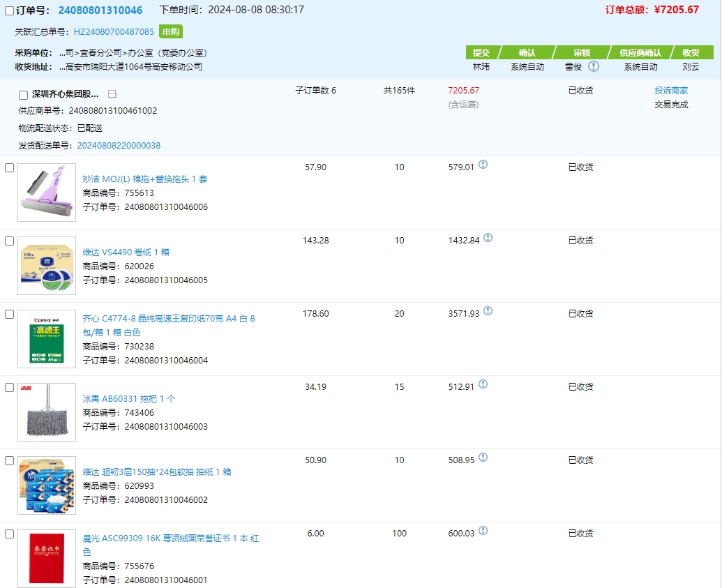Click the 子订单数 6 label
Screen dimensions: 722x588
coord(315,90)
